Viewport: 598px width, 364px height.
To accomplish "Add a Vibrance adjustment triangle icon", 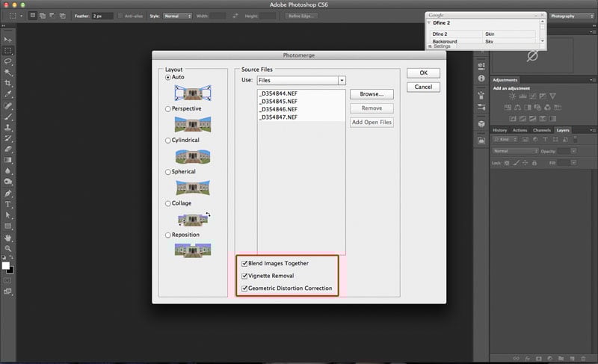I will point(552,96).
